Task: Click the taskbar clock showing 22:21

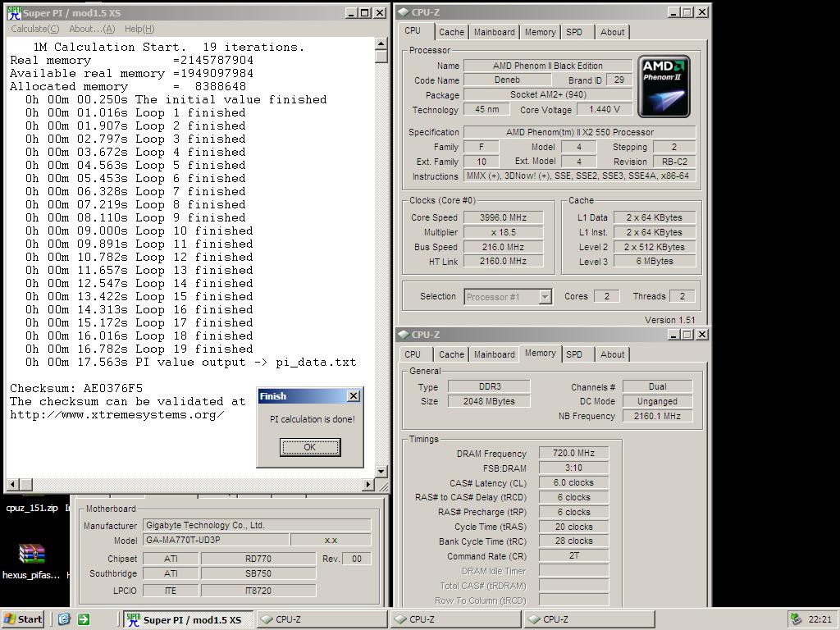Action: pos(819,619)
